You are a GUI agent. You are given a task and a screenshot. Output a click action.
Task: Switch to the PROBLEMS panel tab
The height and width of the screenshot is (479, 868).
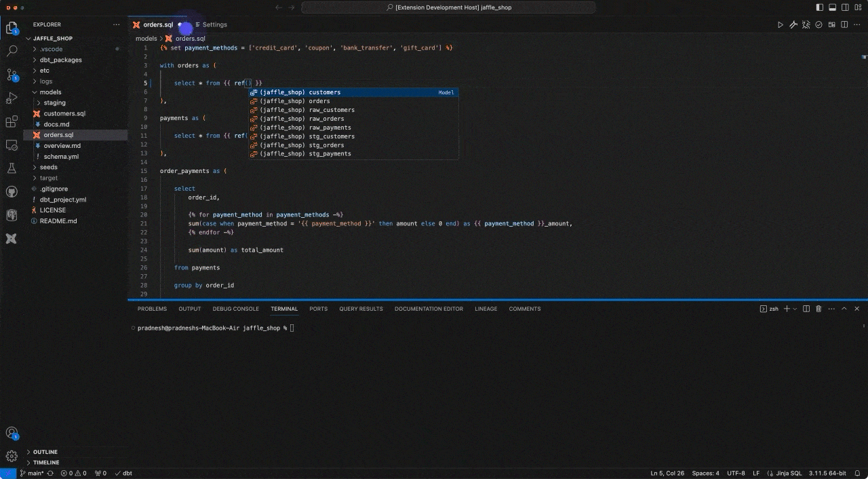tap(152, 309)
